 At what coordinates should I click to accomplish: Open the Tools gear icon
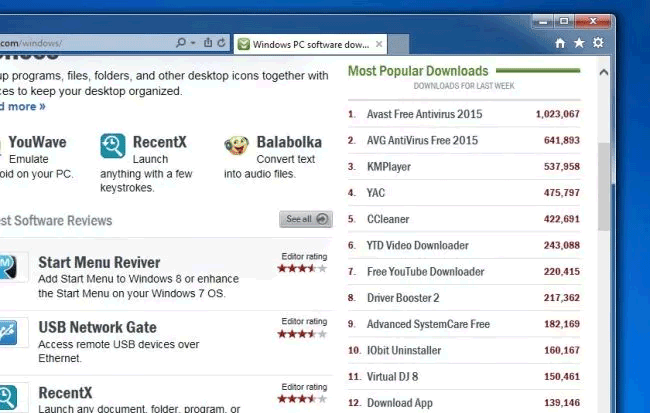(598, 43)
